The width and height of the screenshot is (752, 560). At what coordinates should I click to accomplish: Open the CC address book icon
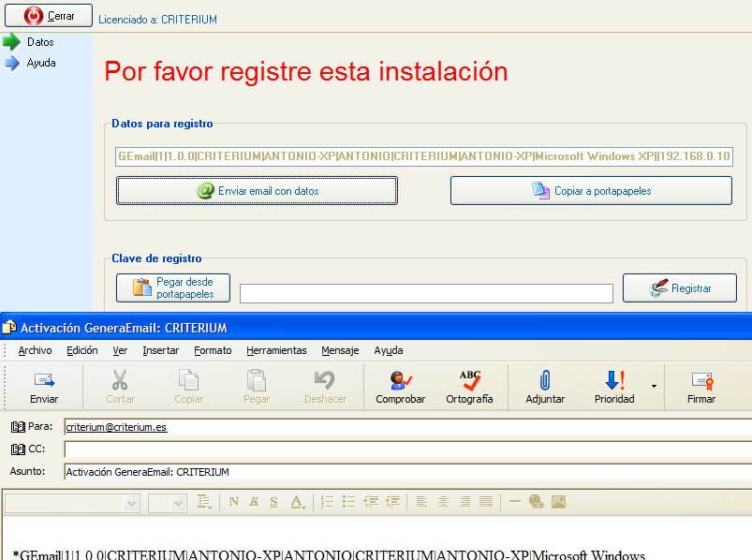pos(18,449)
